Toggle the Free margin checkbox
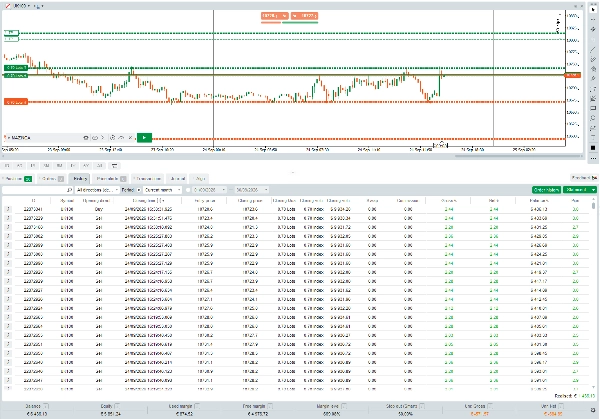600x419 pixels. pyautogui.click(x=270, y=406)
